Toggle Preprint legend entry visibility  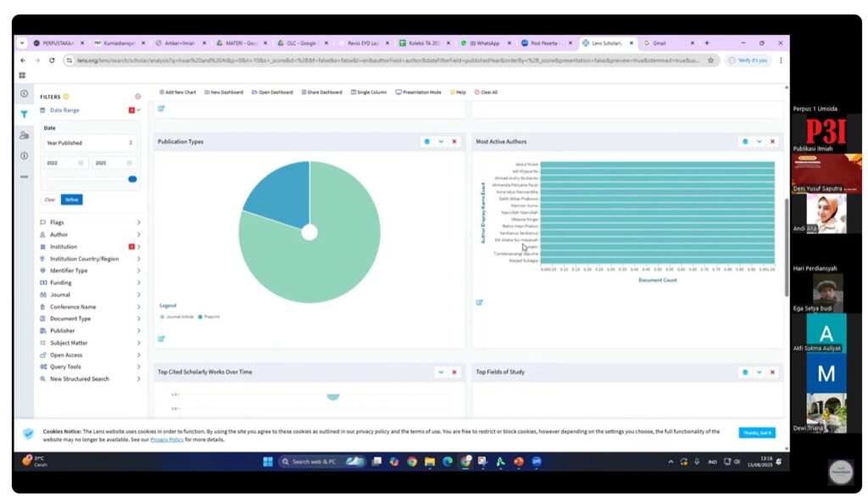coord(209,316)
